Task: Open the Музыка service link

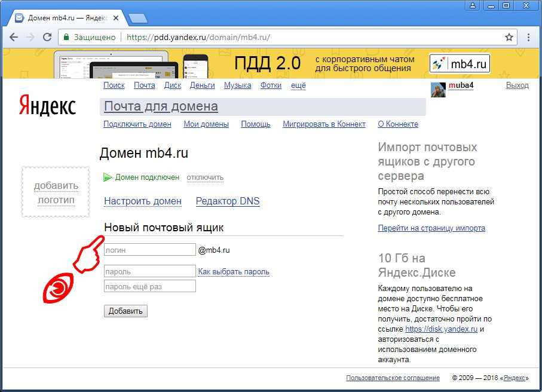Action: (237, 85)
